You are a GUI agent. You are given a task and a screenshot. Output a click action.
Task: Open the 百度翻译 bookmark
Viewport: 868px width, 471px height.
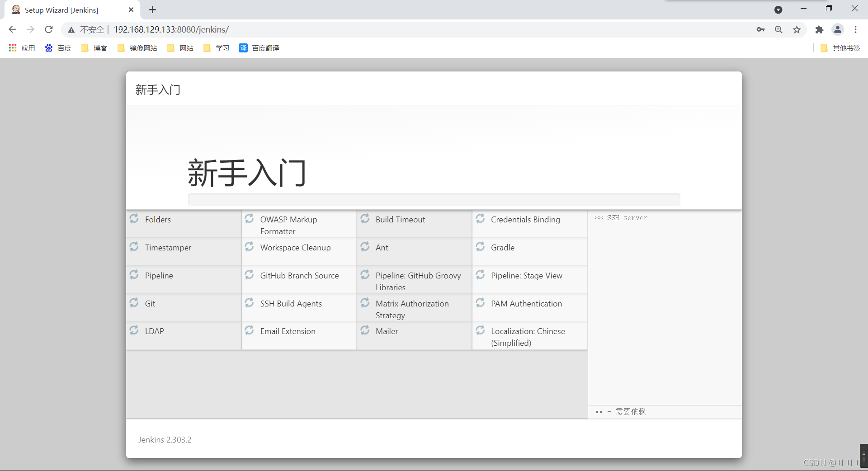click(x=259, y=48)
